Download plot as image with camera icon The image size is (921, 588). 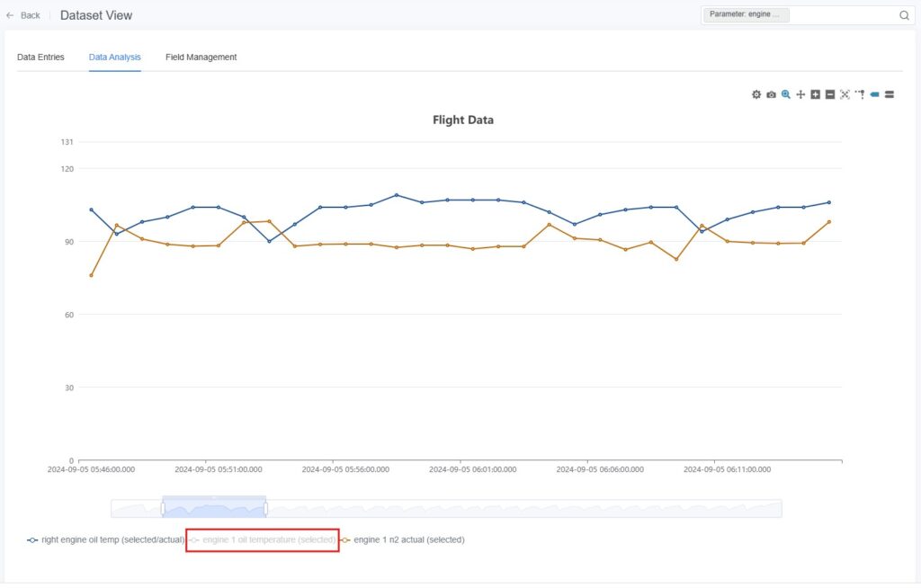(771, 94)
